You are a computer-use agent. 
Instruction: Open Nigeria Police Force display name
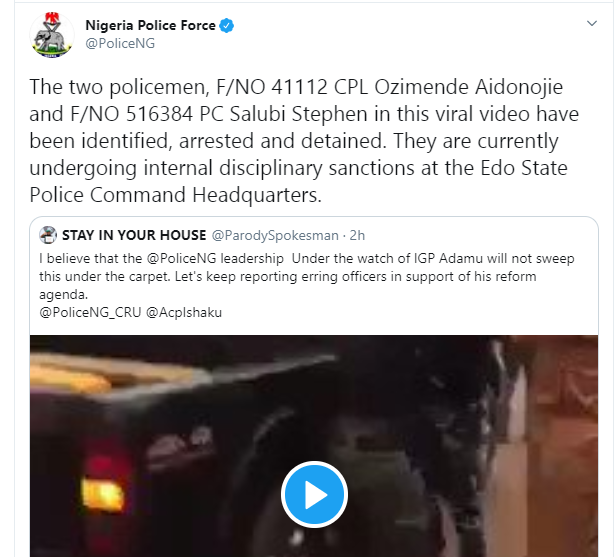[x=150, y=25]
